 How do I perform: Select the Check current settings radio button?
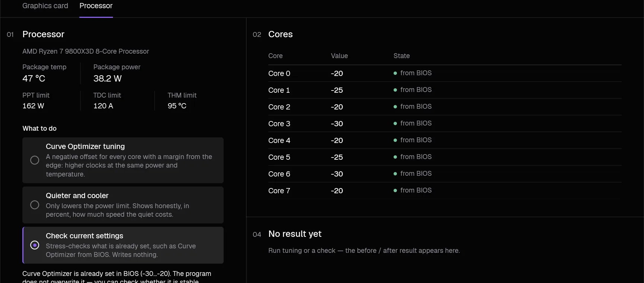pos(35,245)
